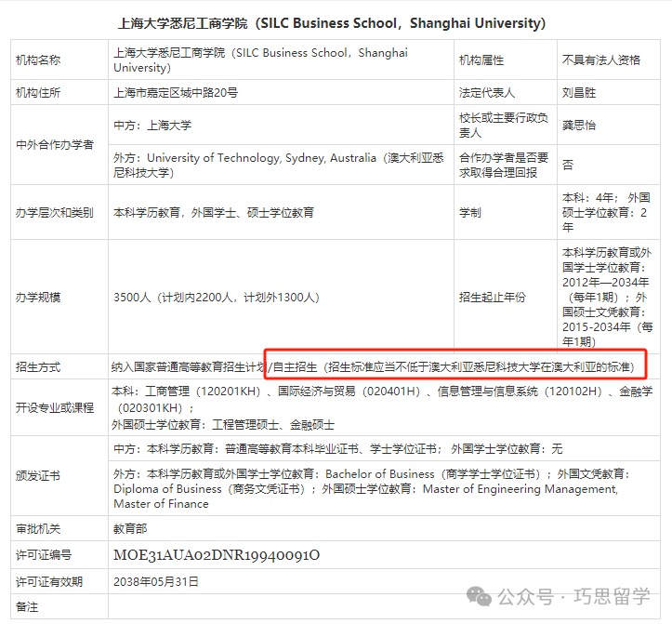Select the name 刘昌胜

click(x=579, y=93)
